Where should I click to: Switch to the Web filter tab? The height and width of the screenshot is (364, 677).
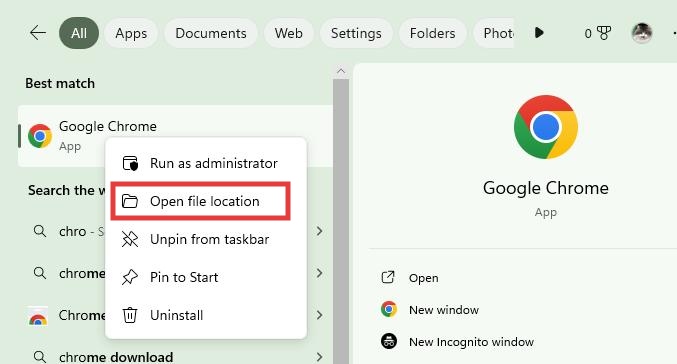click(x=288, y=33)
